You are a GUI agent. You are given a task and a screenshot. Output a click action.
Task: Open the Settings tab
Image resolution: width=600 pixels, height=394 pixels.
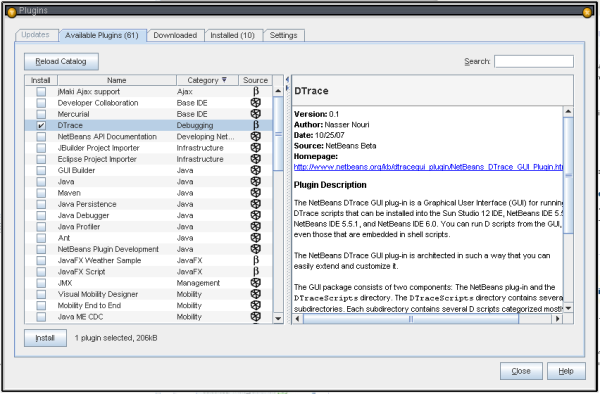tap(284, 35)
